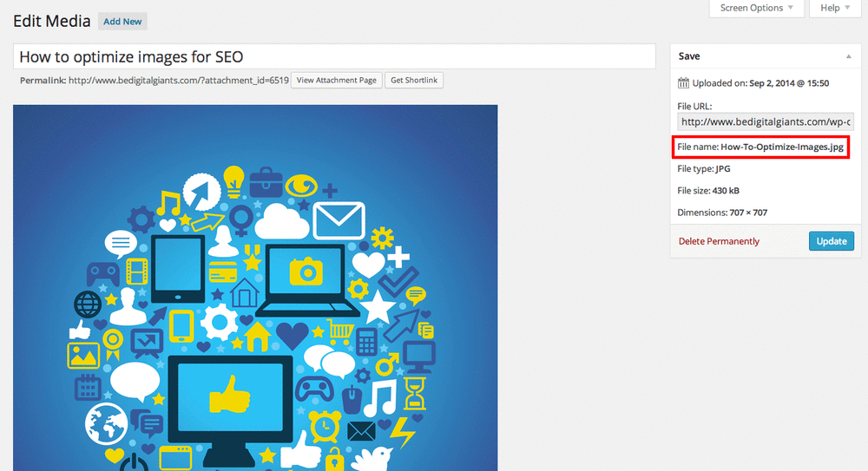
Task: Click the Edit Media page heading
Action: [x=51, y=21]
